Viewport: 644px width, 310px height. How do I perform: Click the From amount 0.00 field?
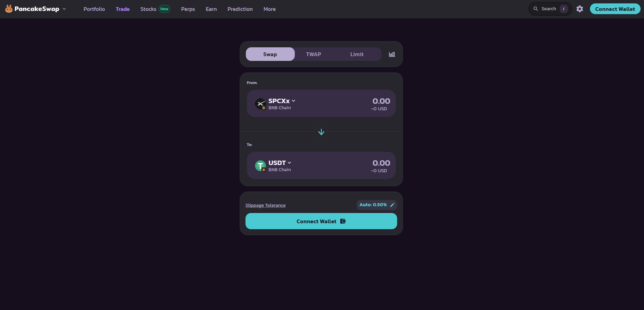(381, 101)
